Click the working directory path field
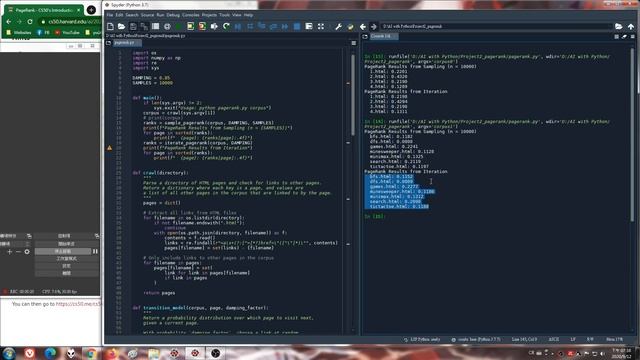Screen dimensions: 640x360 click(x=496, y=27)
